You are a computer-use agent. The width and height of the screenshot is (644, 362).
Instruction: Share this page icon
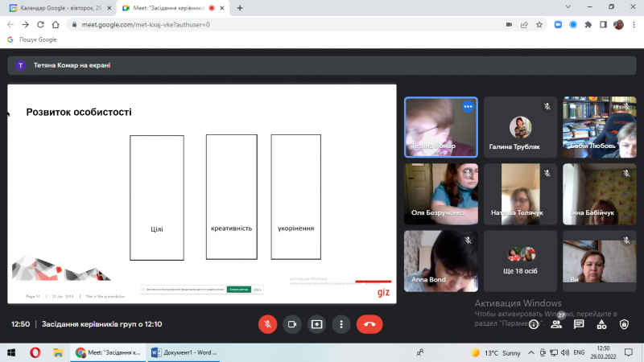tap(524, 25)
